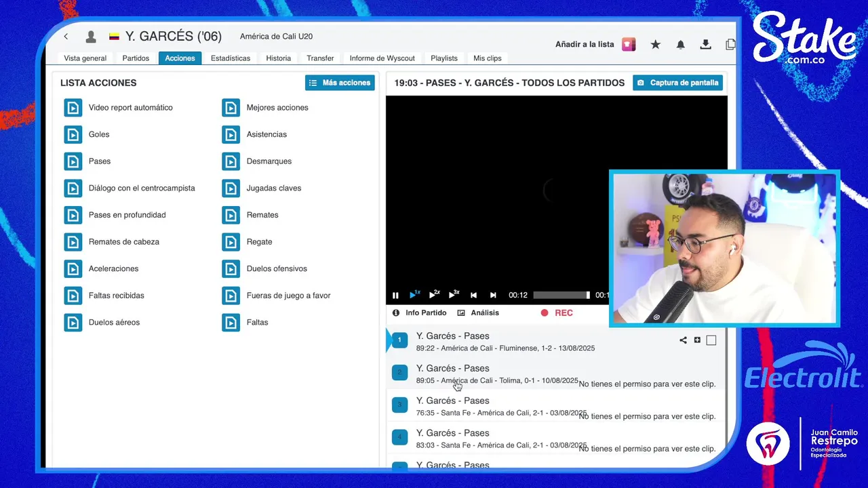Play the Remates action icon
The width and height of the screenshot is (868, 488).
pyautogui.click(x=231, y=215)
